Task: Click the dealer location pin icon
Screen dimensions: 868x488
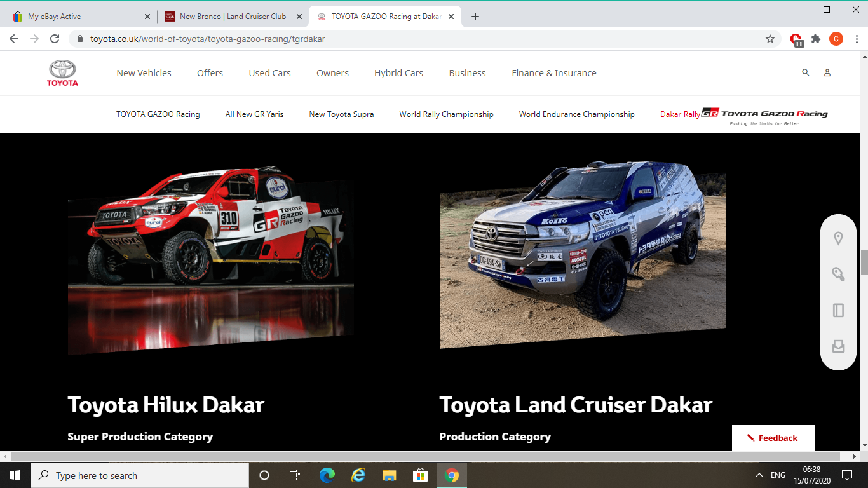Action: [x=839, y=239]
